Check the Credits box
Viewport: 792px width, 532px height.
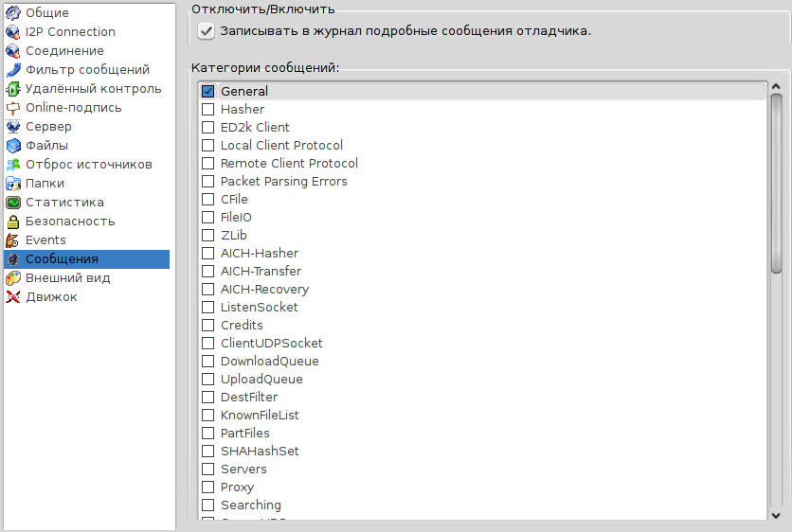(207, 325)
